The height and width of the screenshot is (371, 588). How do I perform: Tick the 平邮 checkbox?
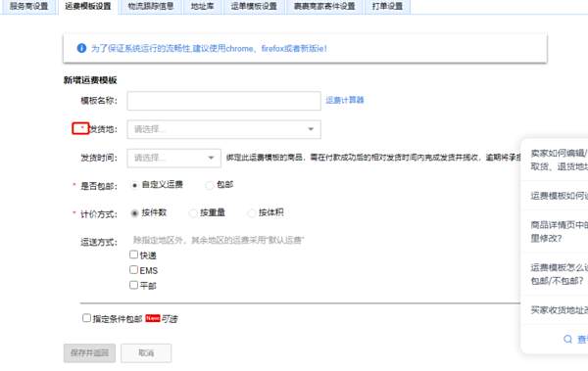click(134, 285)
